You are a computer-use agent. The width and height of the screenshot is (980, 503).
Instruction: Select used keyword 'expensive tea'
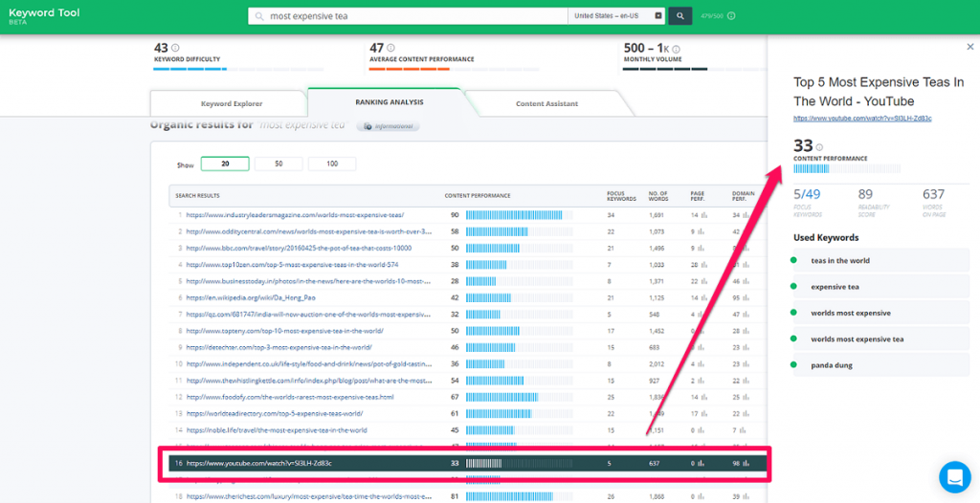point(881,287)
